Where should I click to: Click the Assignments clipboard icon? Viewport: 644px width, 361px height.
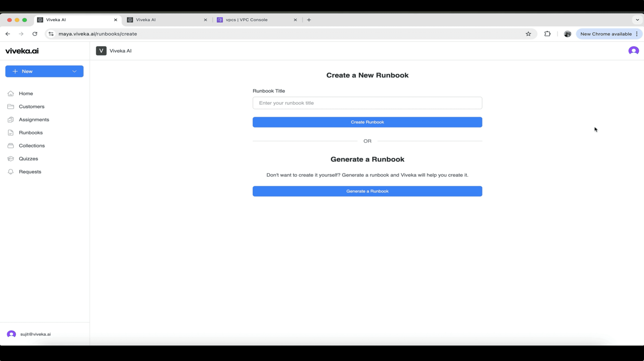(11, 120)
